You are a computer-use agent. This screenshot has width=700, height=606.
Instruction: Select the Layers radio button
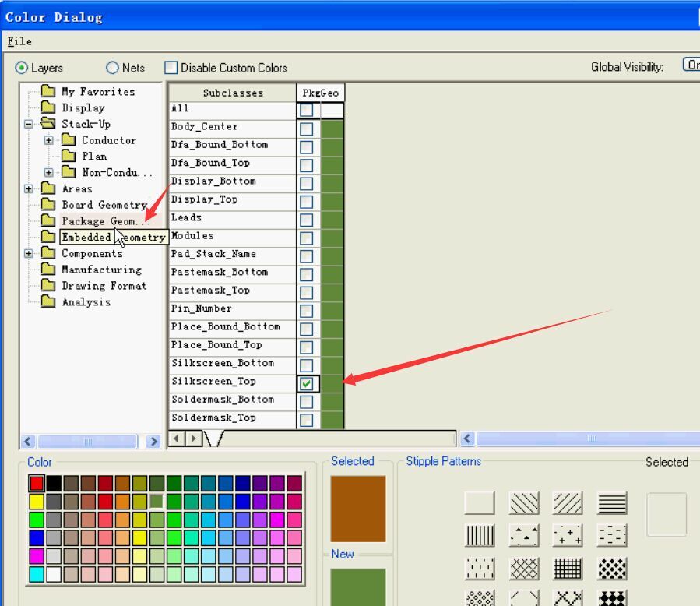click(22, 68)
